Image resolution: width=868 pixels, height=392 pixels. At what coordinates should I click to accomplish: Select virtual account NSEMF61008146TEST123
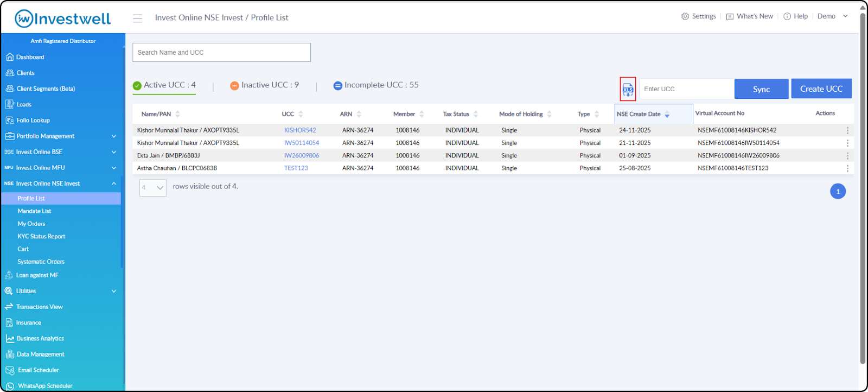pyautogui.click(x=733, y=168)
